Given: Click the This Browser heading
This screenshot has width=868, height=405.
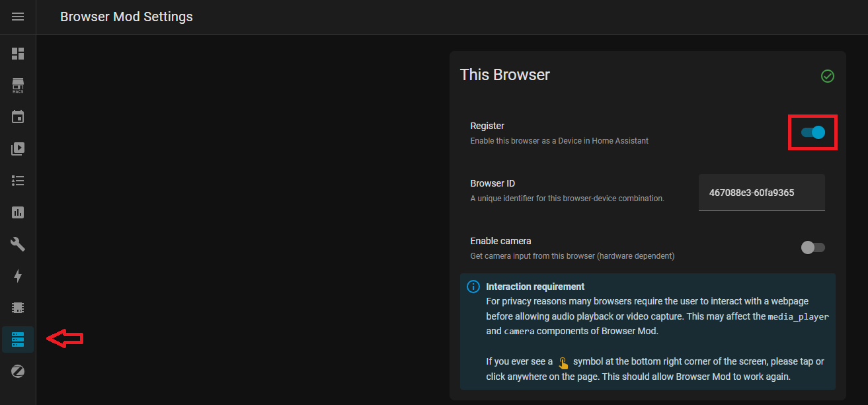Looking at the screenshot, I should coord(505,75).
